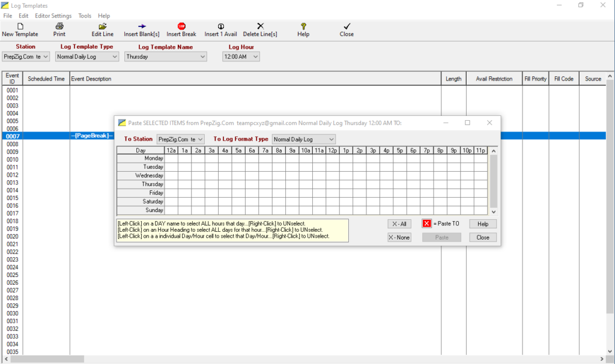
Task: Expand the Log Hour dropdown
Action: (255, 57)
